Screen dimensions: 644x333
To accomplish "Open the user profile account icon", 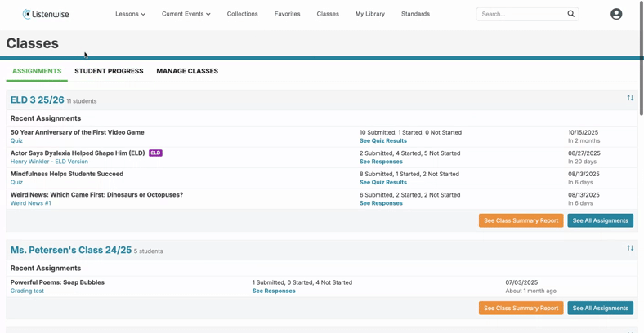I will click(616, 14).
